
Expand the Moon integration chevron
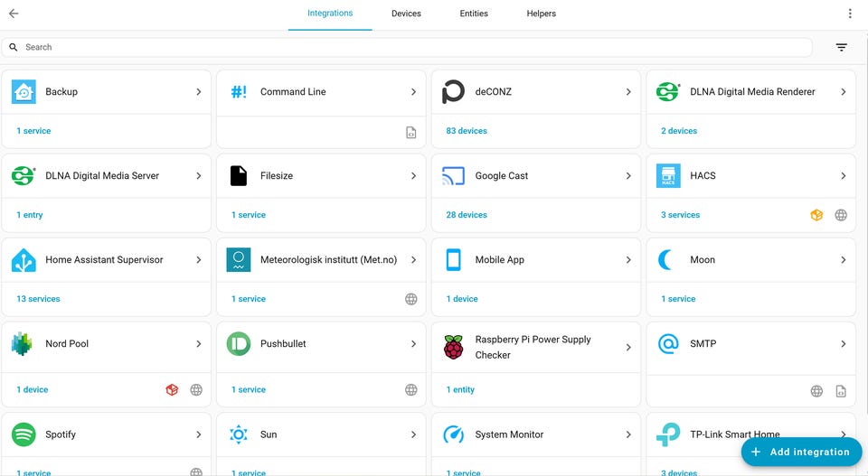pyautogui.click(x=843, y=260)
